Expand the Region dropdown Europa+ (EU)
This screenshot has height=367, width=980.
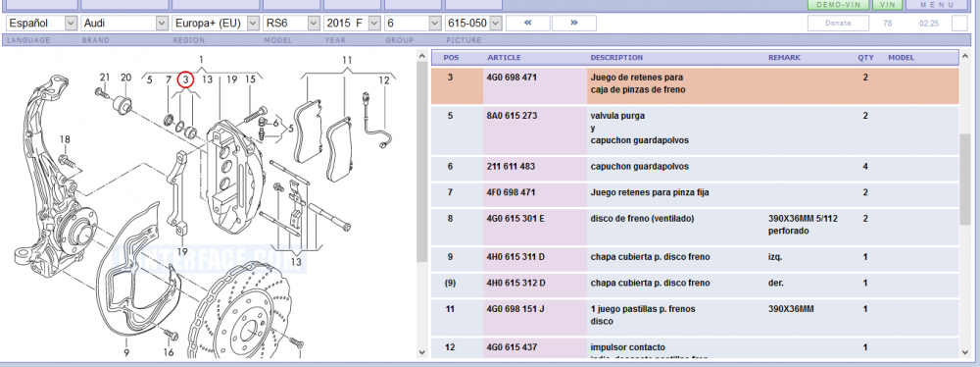(216, 24)
